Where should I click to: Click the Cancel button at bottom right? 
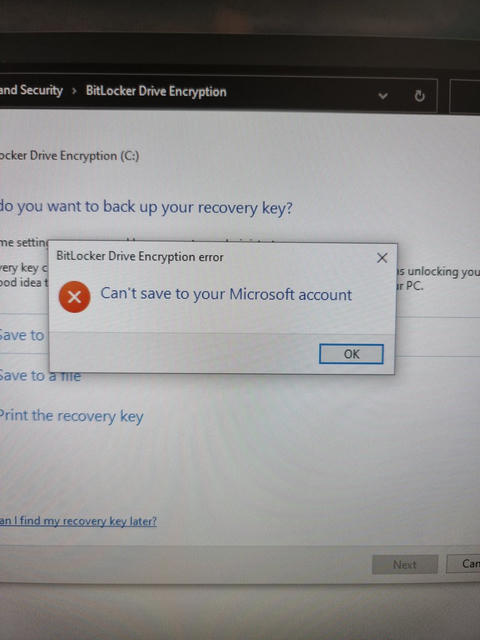[463, 564]
